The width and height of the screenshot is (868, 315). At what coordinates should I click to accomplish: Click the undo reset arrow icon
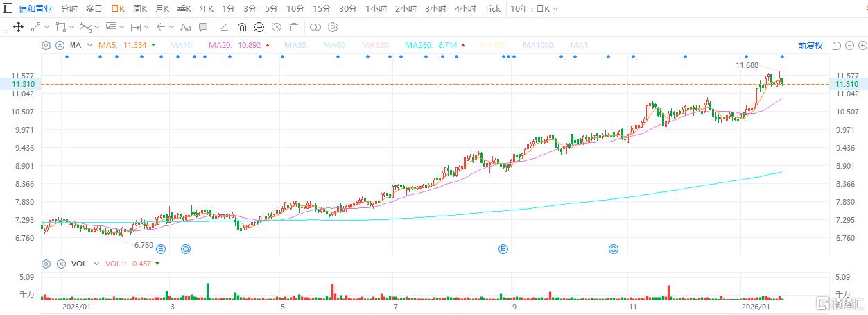pyautogui.click(x=836, y=45)
